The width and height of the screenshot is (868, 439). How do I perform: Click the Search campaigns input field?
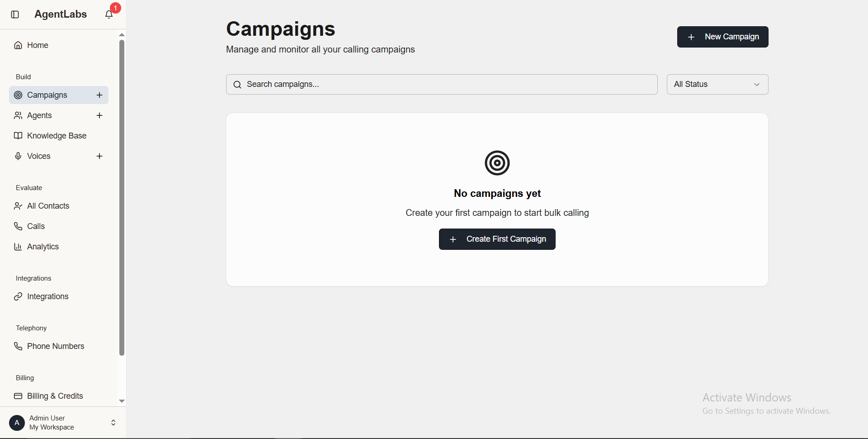441,84
